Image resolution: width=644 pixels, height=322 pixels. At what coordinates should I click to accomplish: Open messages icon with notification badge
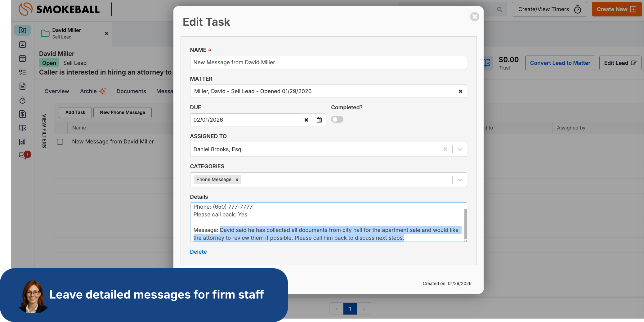tap(23, 156)
